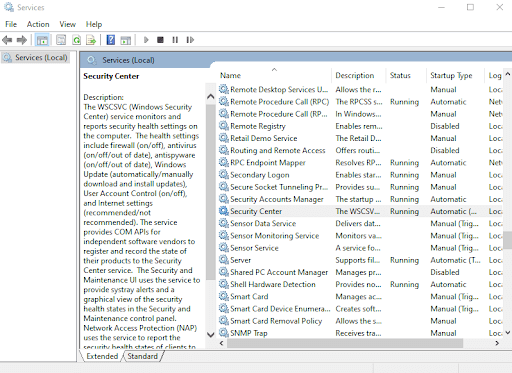Viewport: 512px width, 373px height.
Task: Sort by the Startup Type column header
Action: click(455, 75)
